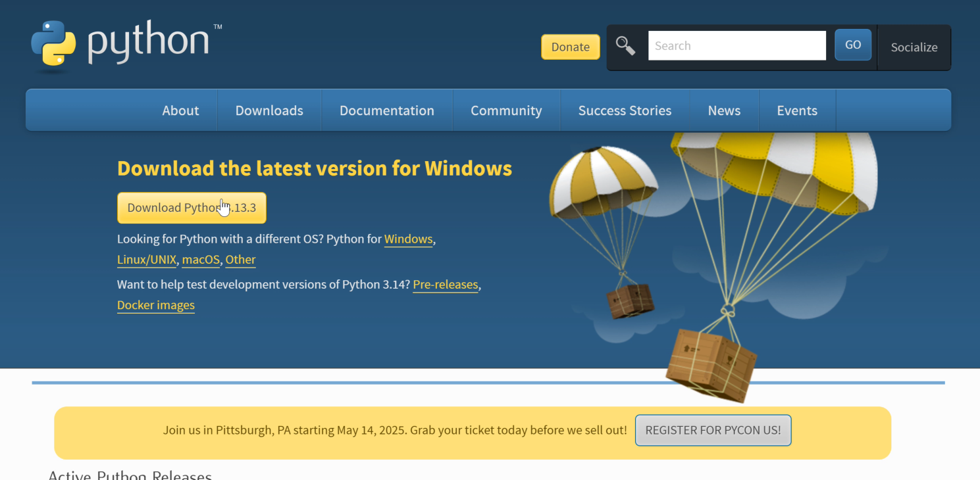The height and width of the screenshot is (480, 980).
Task: Open the Docker images link
Action: coord(156,305)
